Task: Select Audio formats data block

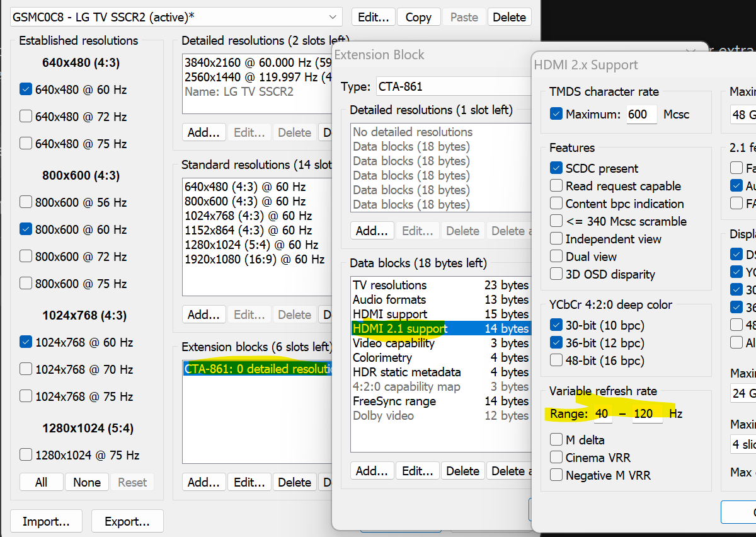Action: 440,299
